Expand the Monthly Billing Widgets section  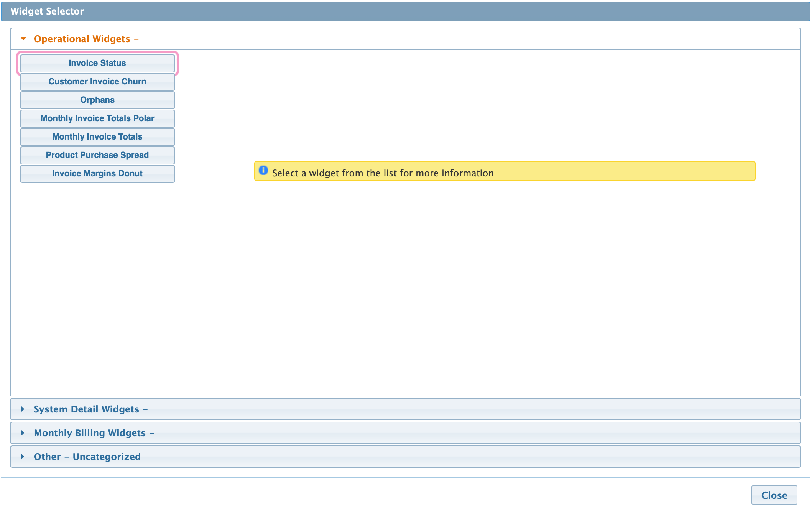[x=94, y=433]
